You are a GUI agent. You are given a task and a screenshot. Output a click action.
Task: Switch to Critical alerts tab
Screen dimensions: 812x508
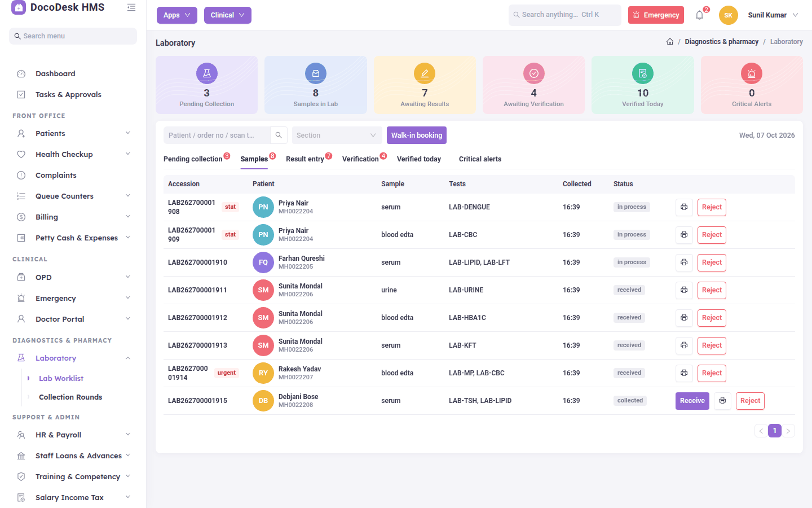point(480,159)
